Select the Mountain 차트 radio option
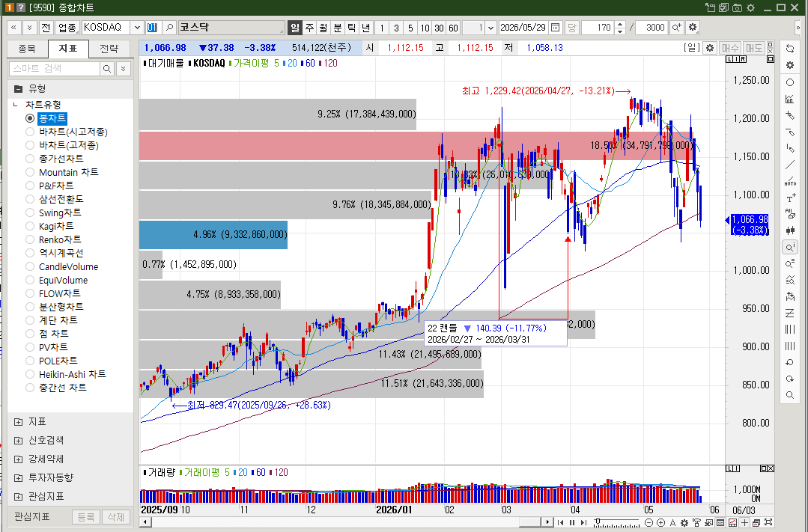The width and height of the screenshot is (808, 532). click(x=30, y=172)
